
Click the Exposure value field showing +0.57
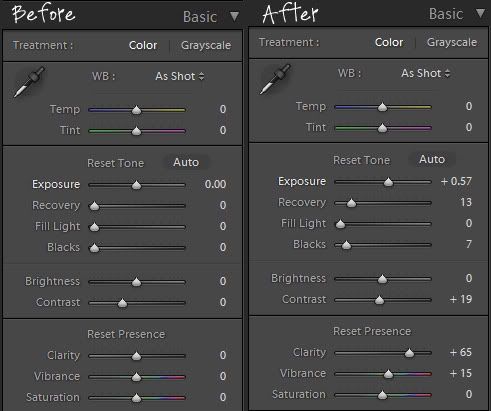coord(456,181)
